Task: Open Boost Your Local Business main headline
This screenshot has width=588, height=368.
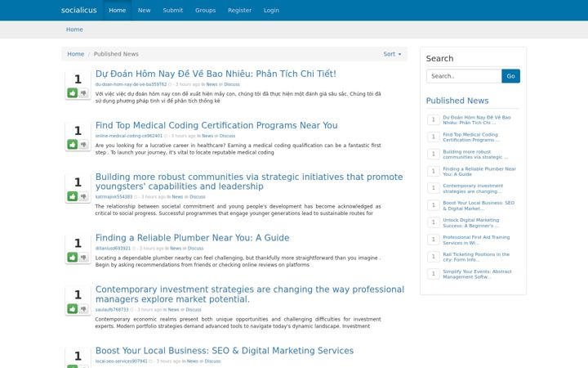Action: click(x=225, y=350)
